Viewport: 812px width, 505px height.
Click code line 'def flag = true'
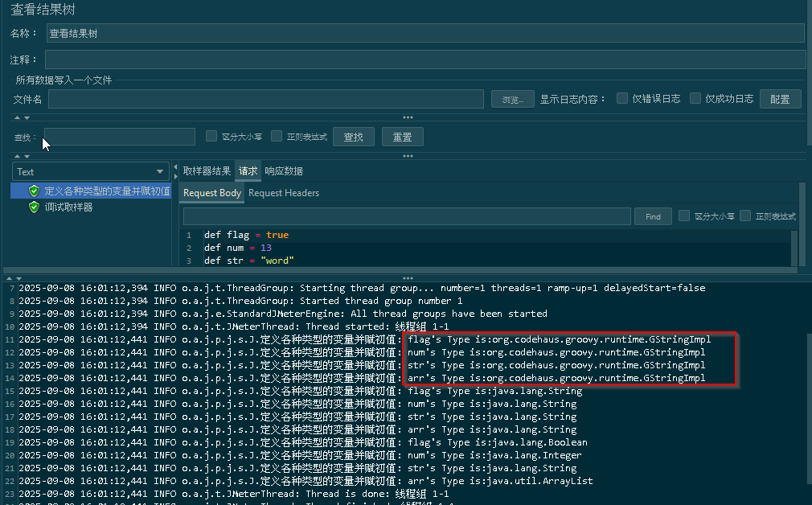coord(247,235)
